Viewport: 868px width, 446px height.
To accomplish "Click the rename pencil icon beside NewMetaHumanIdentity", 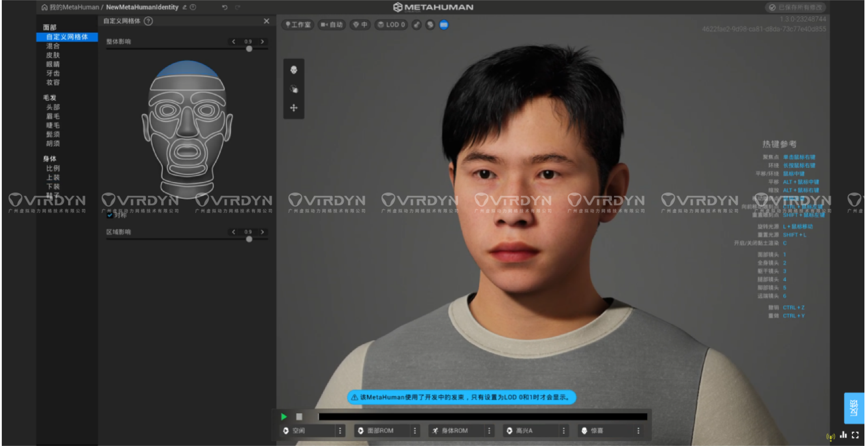I will [x=185, y=7].
